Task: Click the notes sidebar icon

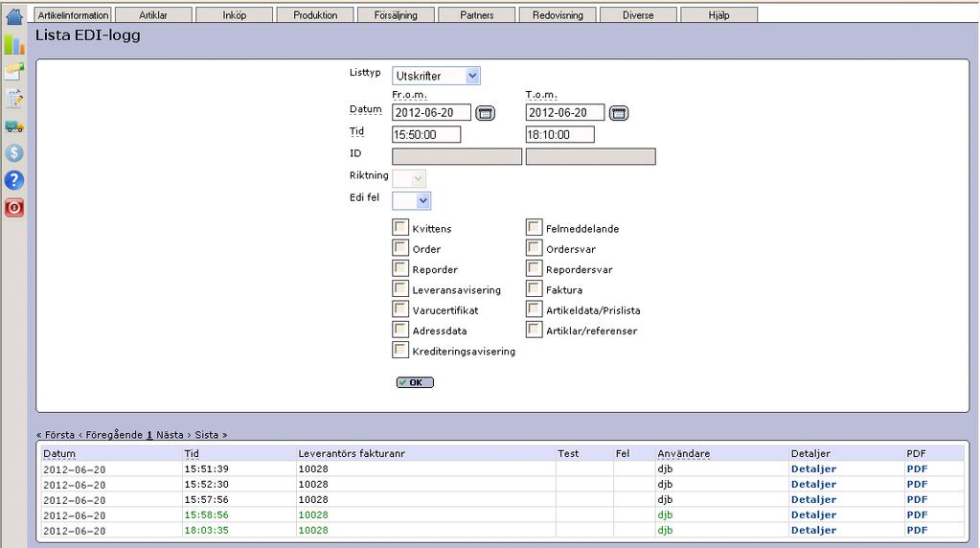Action: 13,71
